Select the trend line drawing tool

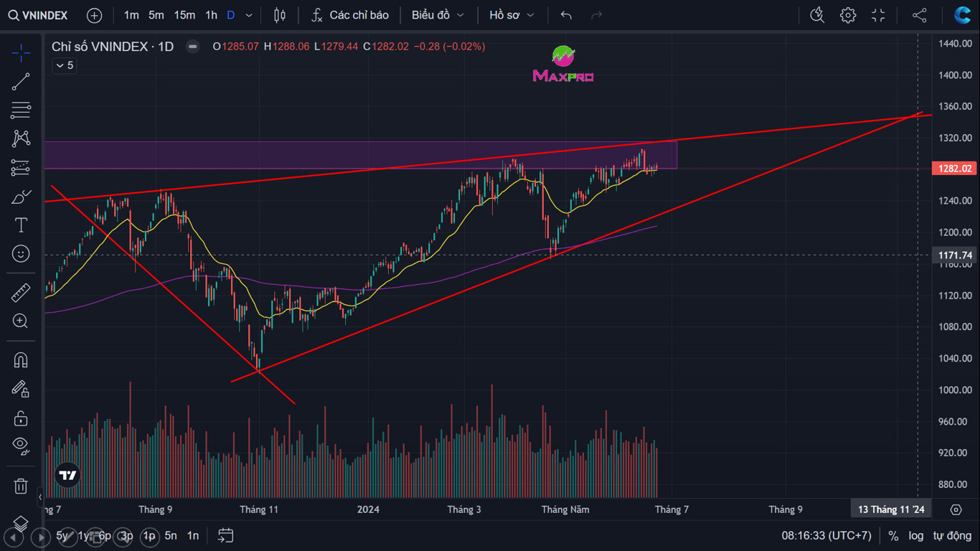tap(21, 82)
